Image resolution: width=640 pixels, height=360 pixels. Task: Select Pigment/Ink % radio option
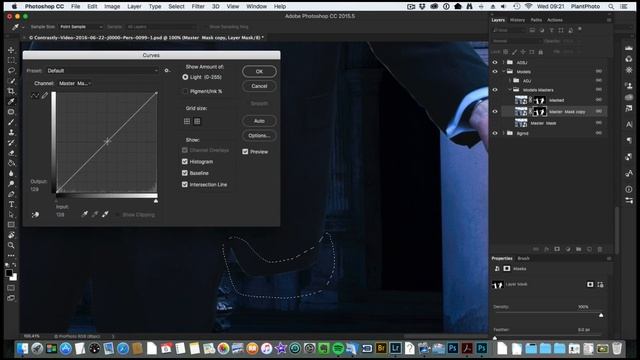pyautogui.click(x=185, y=91)
